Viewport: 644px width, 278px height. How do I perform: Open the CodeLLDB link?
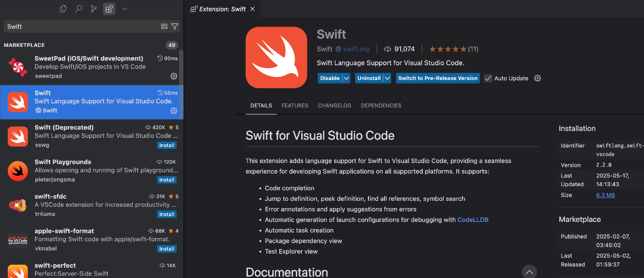coord(472,220)
